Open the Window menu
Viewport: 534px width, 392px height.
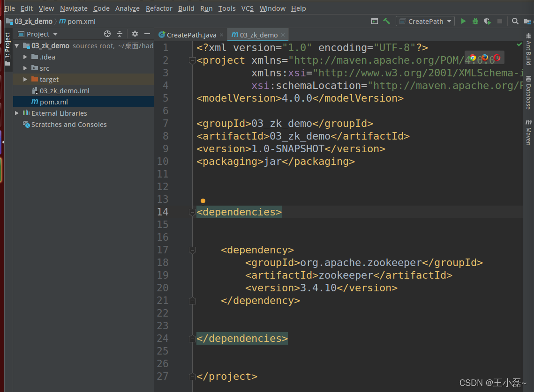coord(272,8)
